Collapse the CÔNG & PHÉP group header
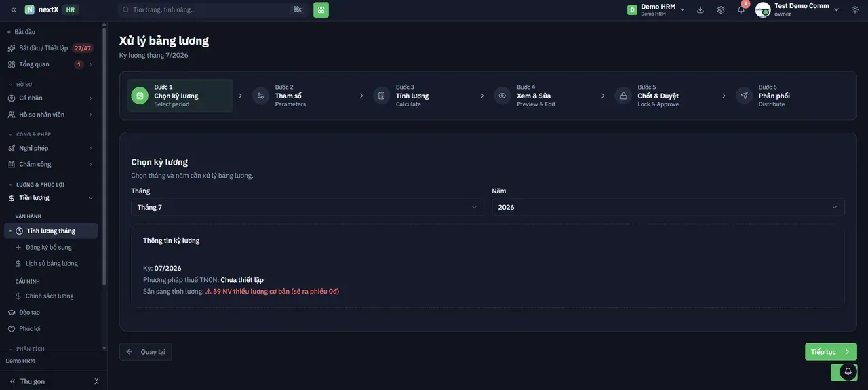The image size is (868, 390). [x=30, y=134]
